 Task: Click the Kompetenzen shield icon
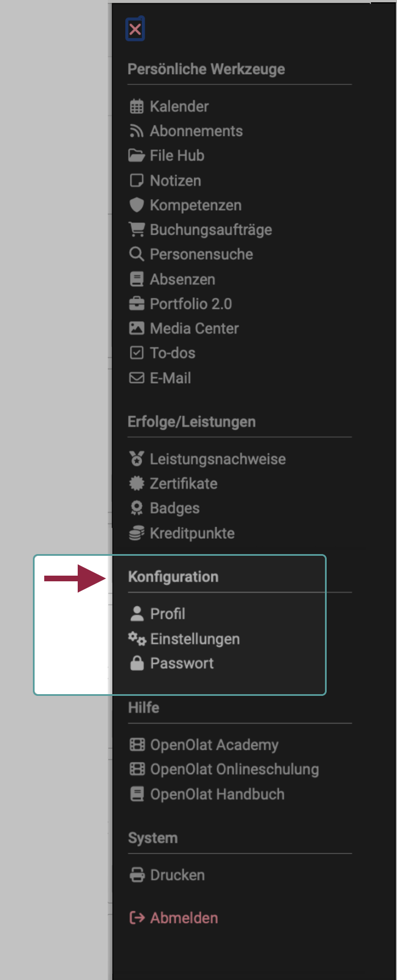137,205
